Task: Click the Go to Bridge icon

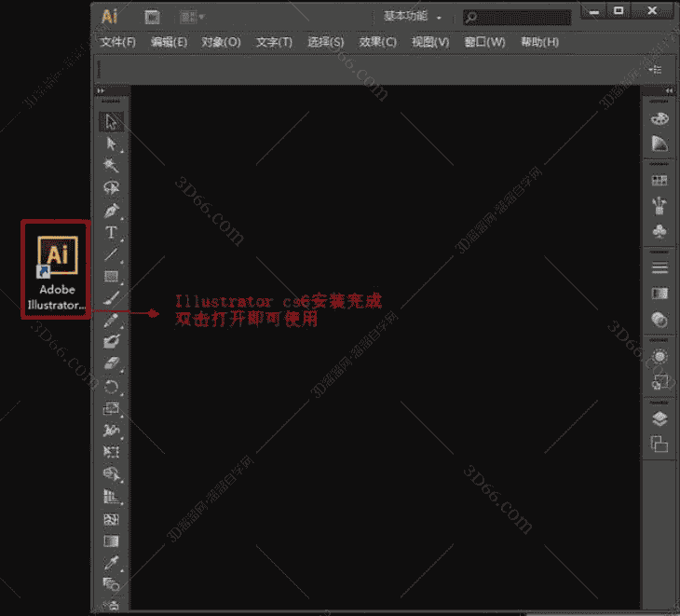Action: [152, 18]
